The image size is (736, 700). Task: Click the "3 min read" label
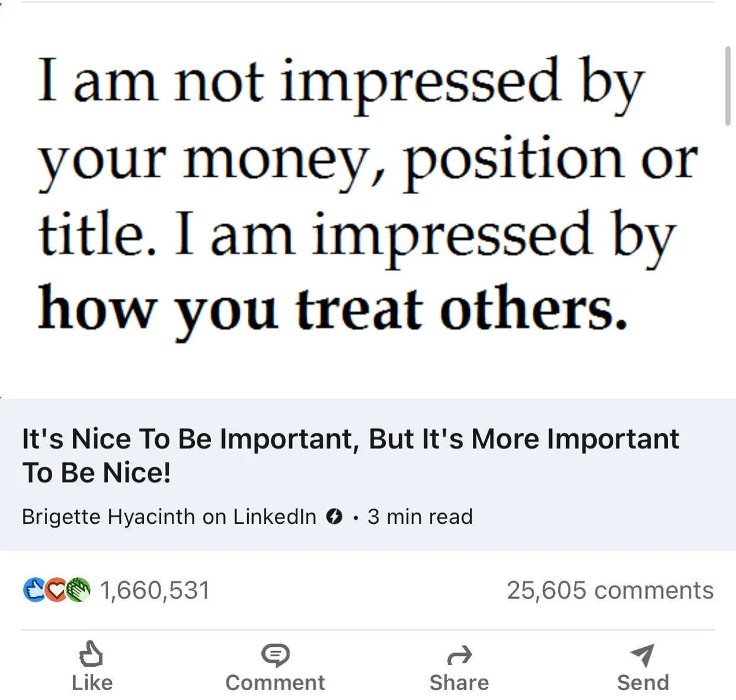[x=420, y=517]
